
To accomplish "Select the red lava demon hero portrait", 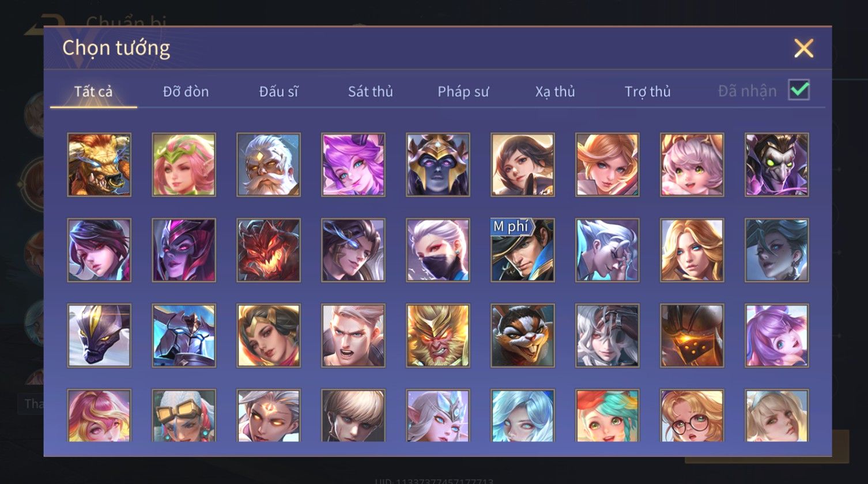I will click(269, 250).
